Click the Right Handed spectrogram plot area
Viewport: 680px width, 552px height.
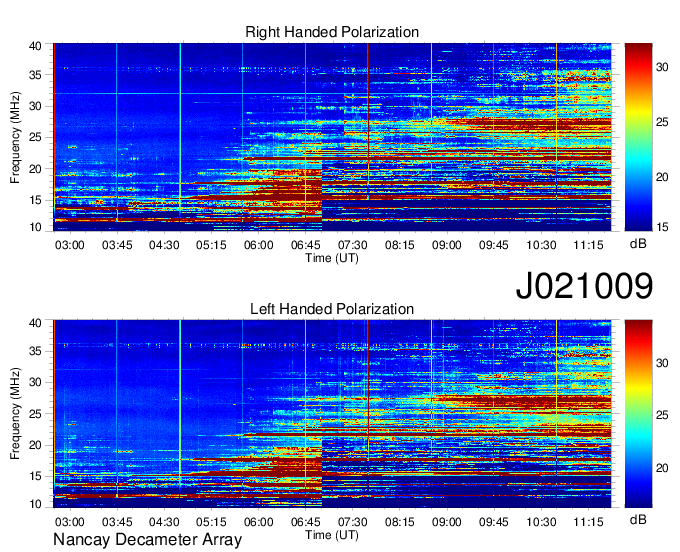click(x=332, y=137)
